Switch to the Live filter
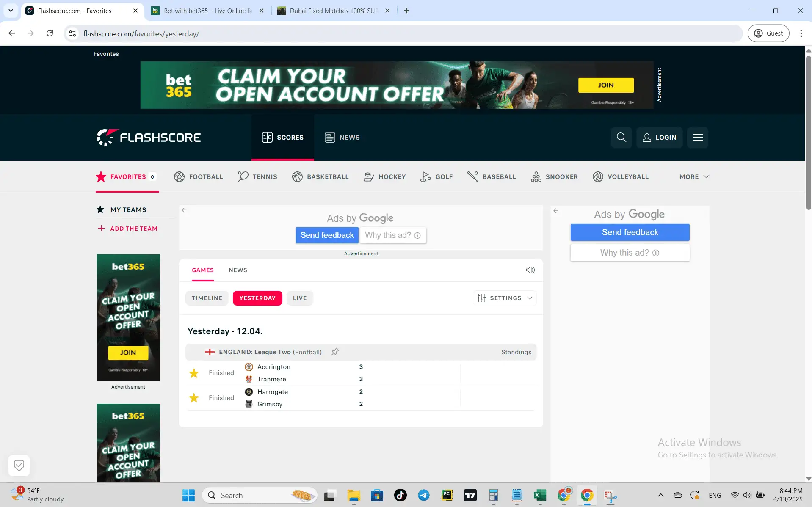 coord(300,298)
